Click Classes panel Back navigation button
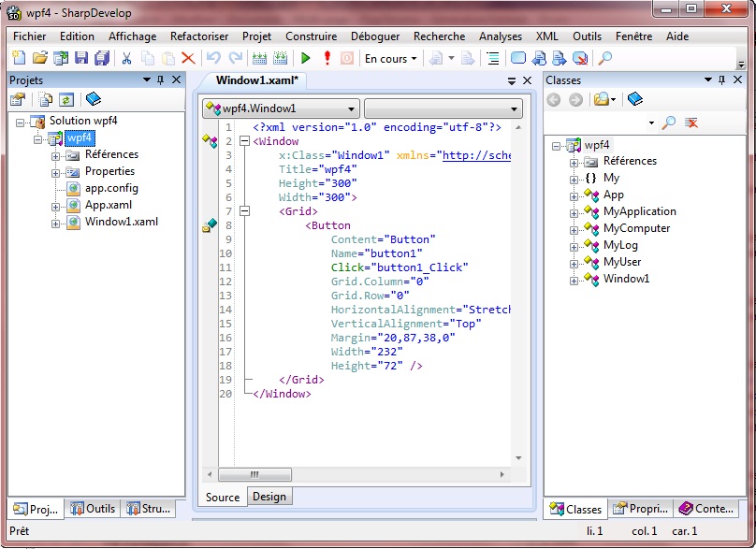The image size is (756, 549). (554, 100)
